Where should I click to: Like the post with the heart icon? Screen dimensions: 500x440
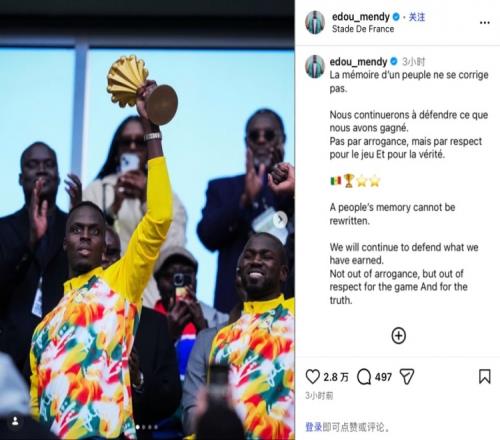click(x=313, y=377)
